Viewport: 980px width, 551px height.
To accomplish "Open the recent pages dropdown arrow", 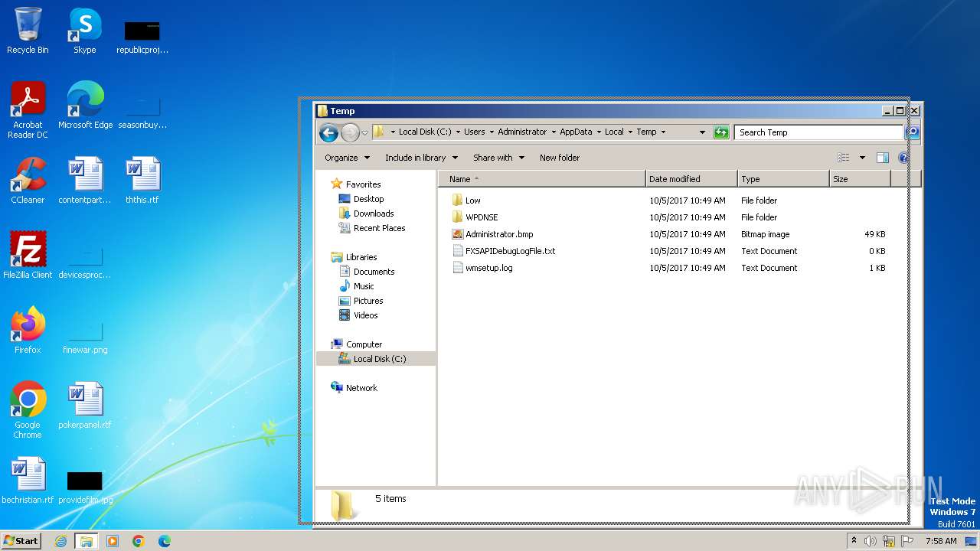I will (x=364, y=132).
